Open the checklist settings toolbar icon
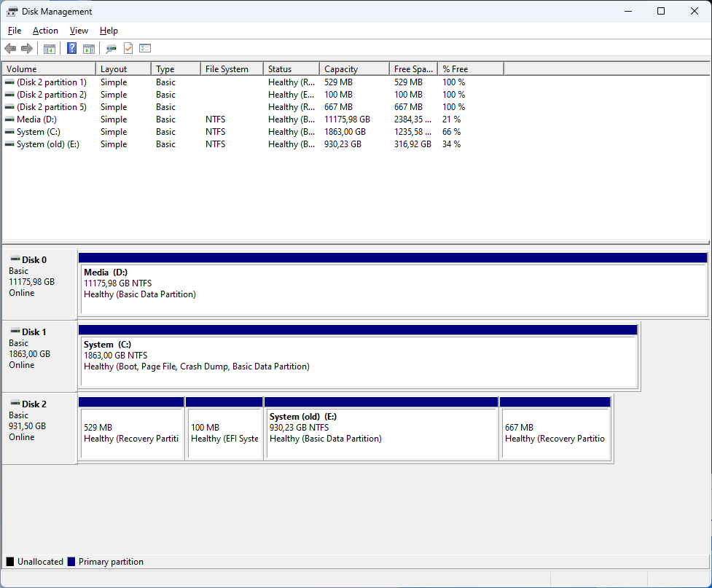712x588 pixels. pyautogui.click(x=145, y=48)
